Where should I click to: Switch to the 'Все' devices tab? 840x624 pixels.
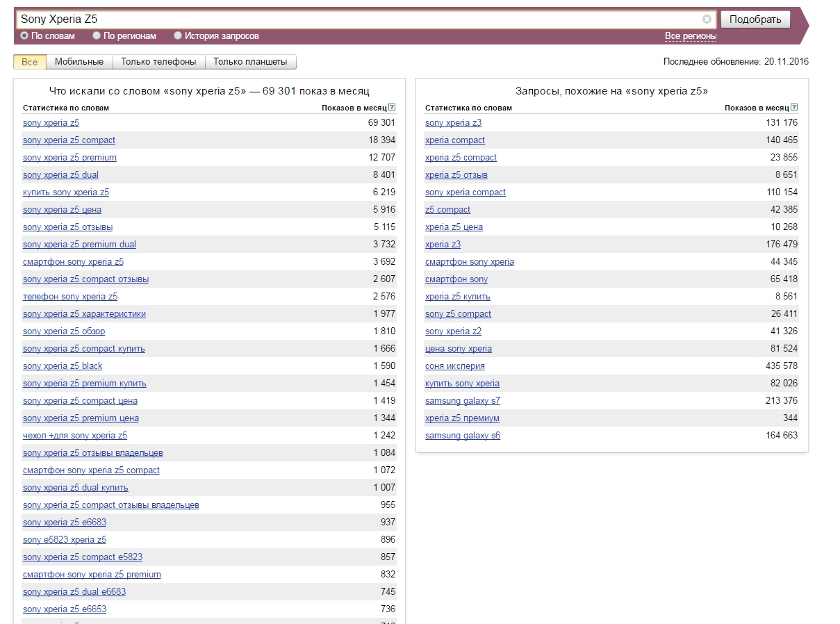tap(30, 62)
